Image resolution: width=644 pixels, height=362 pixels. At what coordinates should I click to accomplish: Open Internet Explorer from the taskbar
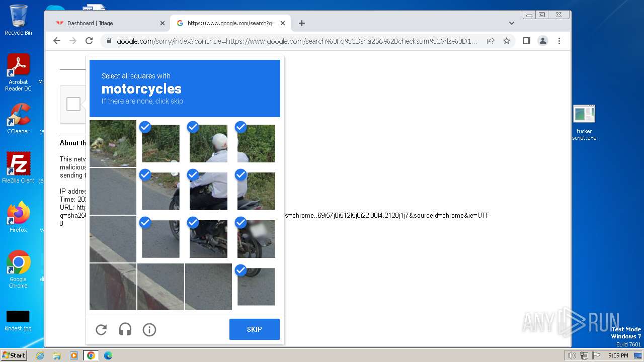point(40,355)
